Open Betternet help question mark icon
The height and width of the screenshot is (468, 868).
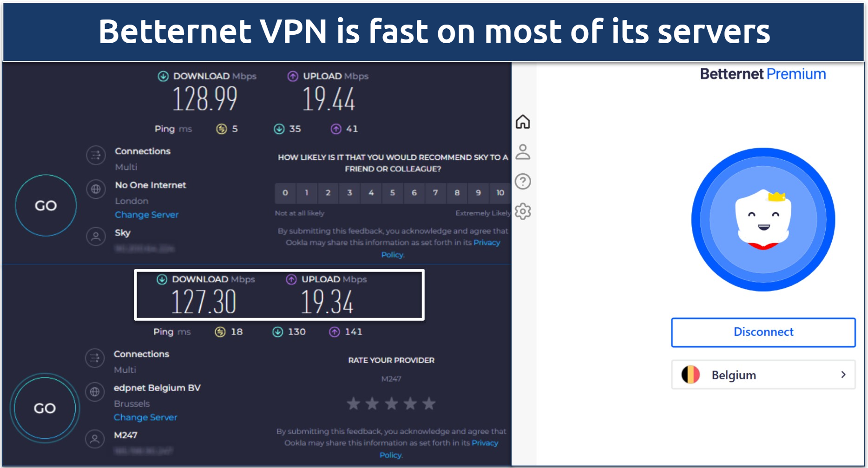click(523, 182)
